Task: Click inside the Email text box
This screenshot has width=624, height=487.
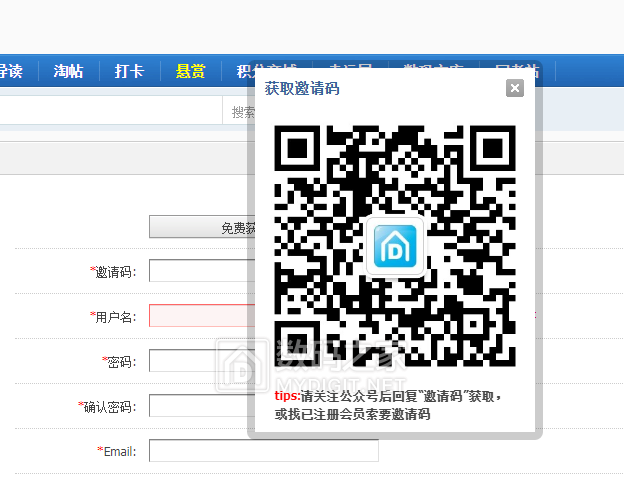Action: [x=263, y=451]
